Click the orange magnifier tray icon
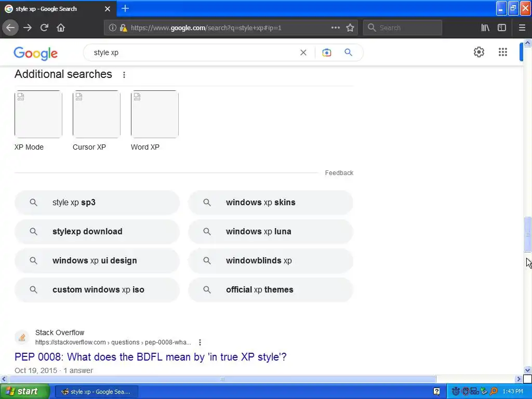 (494, 391)
